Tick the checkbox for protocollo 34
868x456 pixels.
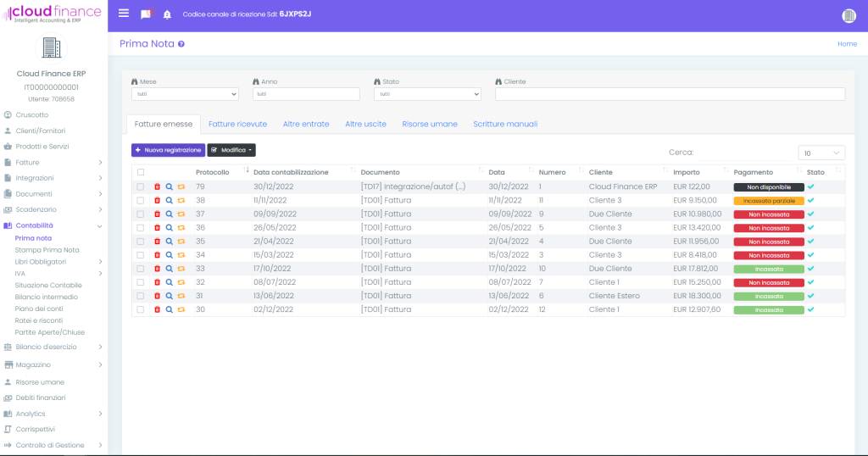click(x=141, y=255)
